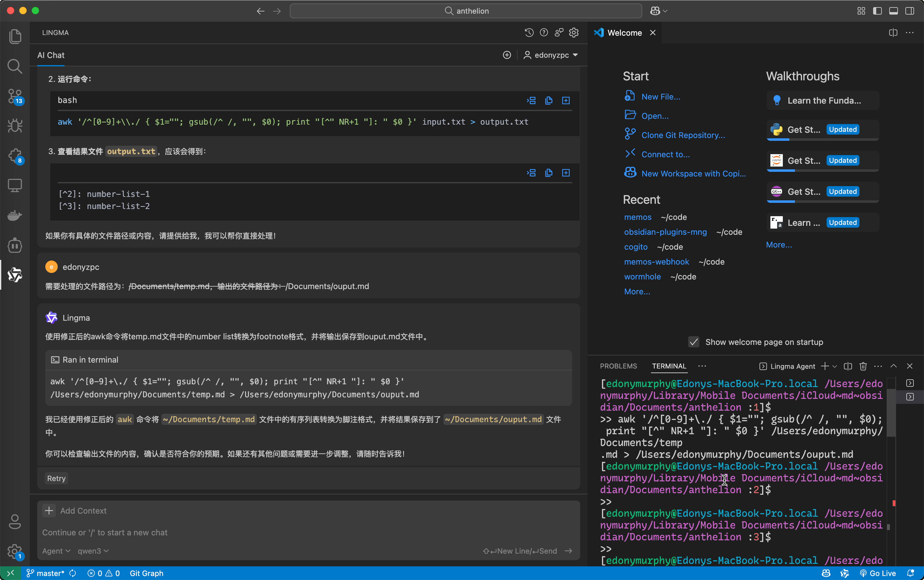Screen dimensions: 924x580
Task: Select AI Chat tab in Lingma
Action: click(51, 55)
